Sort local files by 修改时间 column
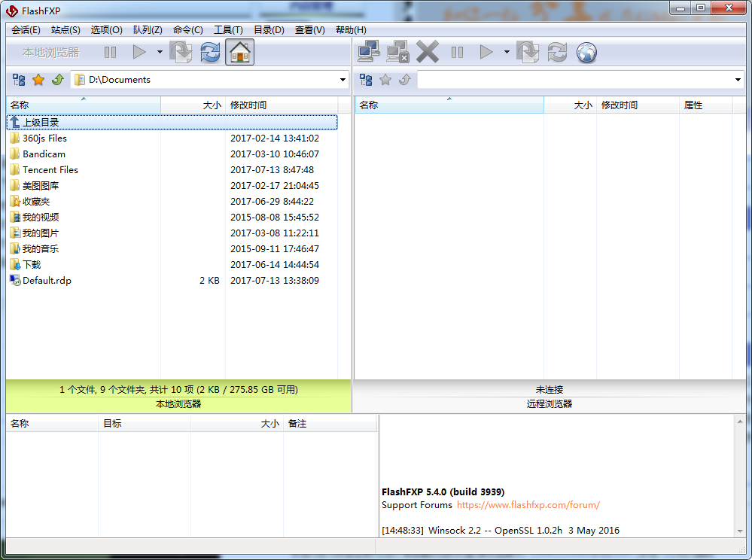Image resolution: width=752 pixels, height=560 pixels. pyautogui.click(x=282, y=105)
